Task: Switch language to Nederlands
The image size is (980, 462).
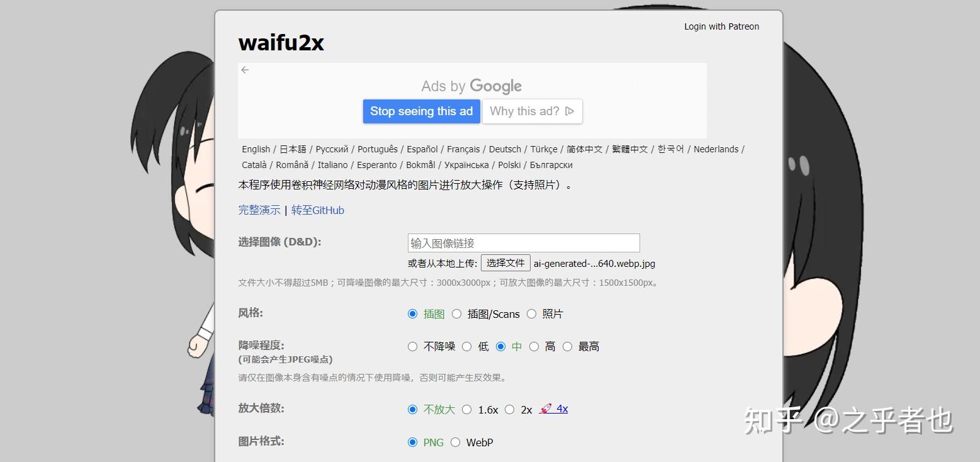Action: click(x=716, y=149)
